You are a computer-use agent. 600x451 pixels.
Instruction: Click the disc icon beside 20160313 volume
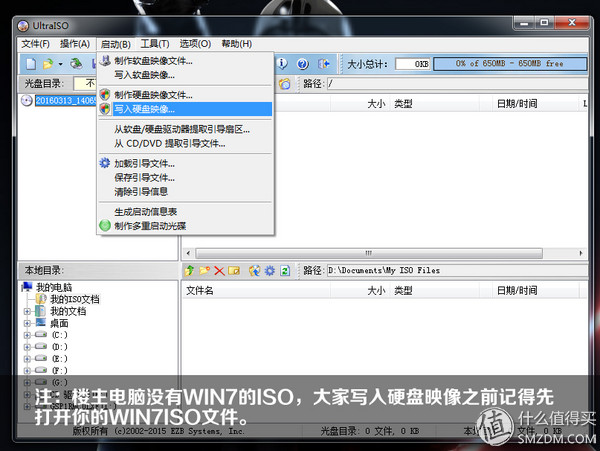pyautogui.click(x=26, y=101)
